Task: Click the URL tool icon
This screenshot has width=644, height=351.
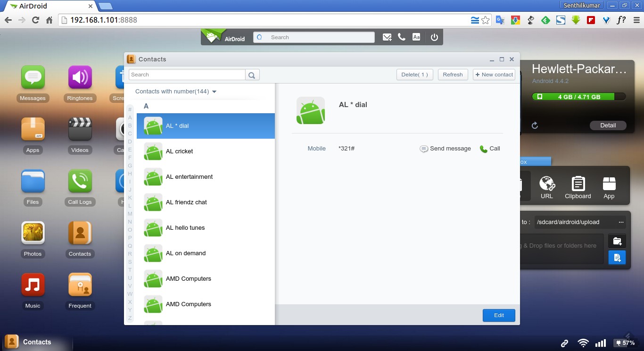Action: point(546,184)
